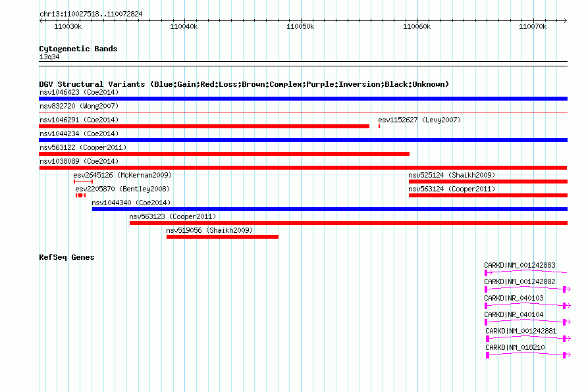Click the esv2205870 (Bentley2008) label

click(x=122, y=189)
